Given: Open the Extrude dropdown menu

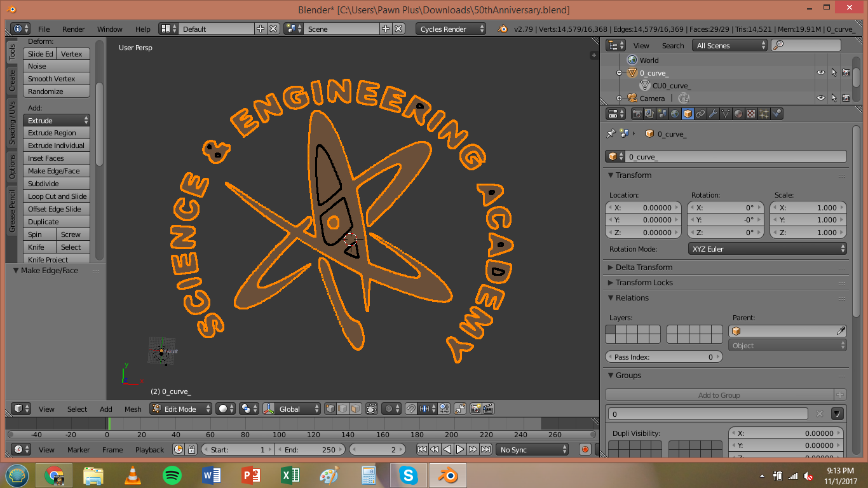Looking at the screenshot, I should point(57,120).
